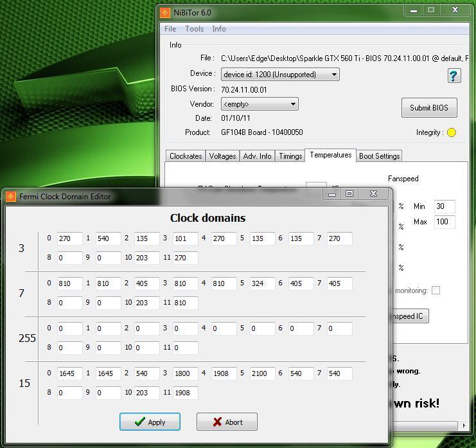This screenshot has height=448, width=476.
Task: Close the Fermi Clock Domain Editor window
Action: (373, 193)
